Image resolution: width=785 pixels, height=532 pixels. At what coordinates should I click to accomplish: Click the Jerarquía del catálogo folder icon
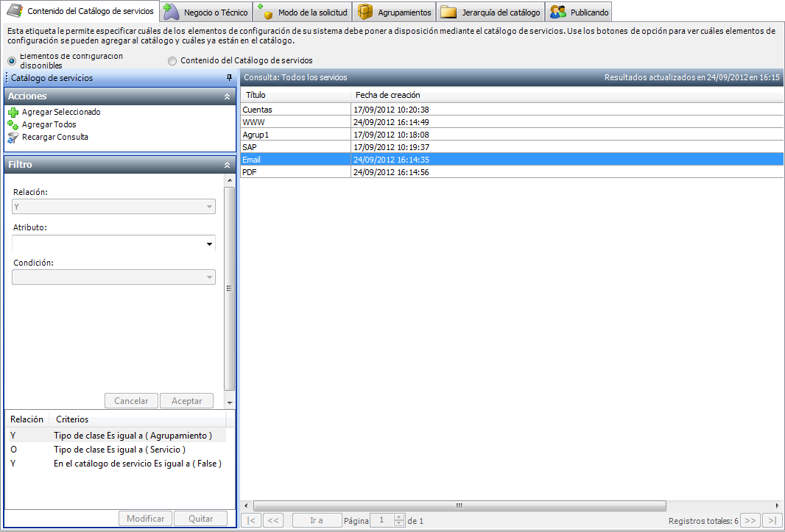point(448,12)
